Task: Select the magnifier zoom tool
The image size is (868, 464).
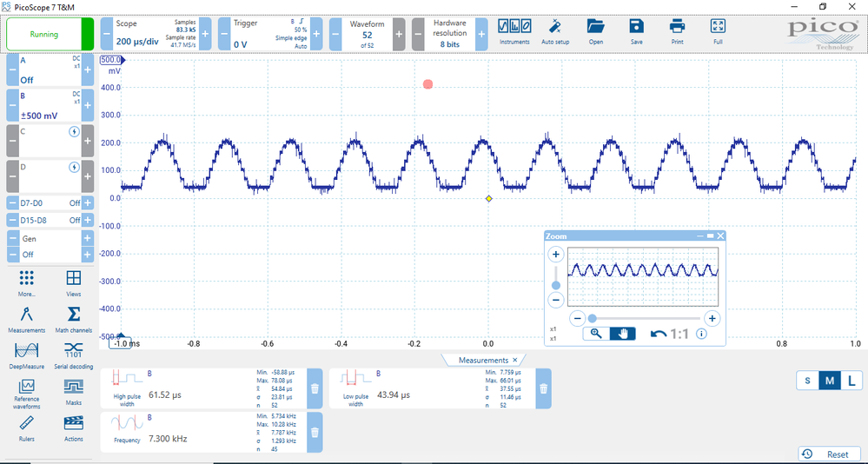Action: [596, 334]
